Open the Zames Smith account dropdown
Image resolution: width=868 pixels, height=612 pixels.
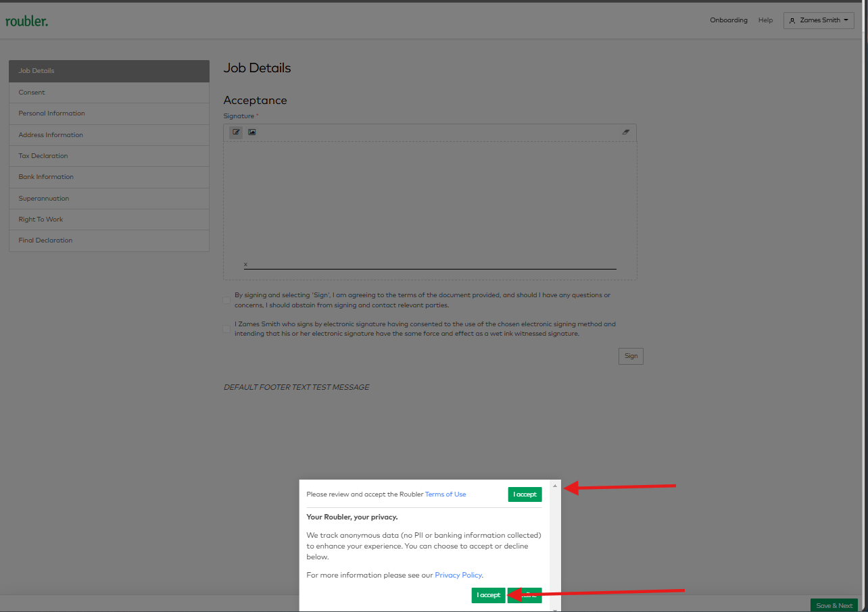pos(819,20)
